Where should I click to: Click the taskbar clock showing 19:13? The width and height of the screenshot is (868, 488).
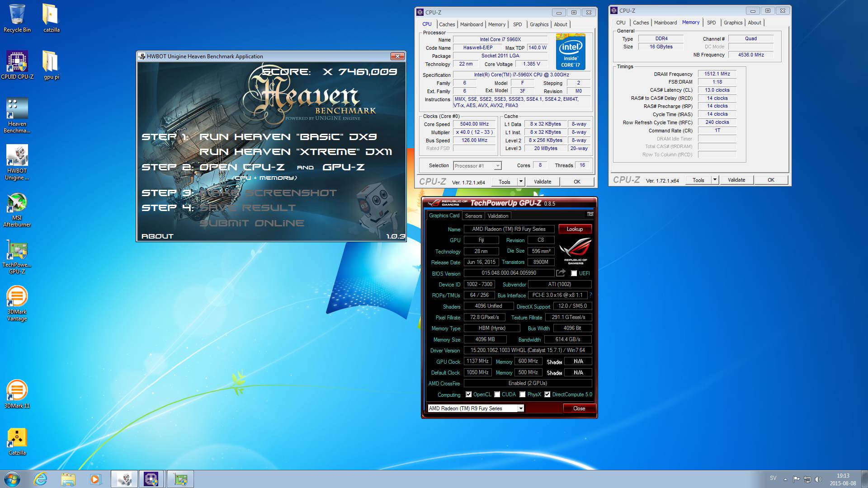(x=843, y=479)
